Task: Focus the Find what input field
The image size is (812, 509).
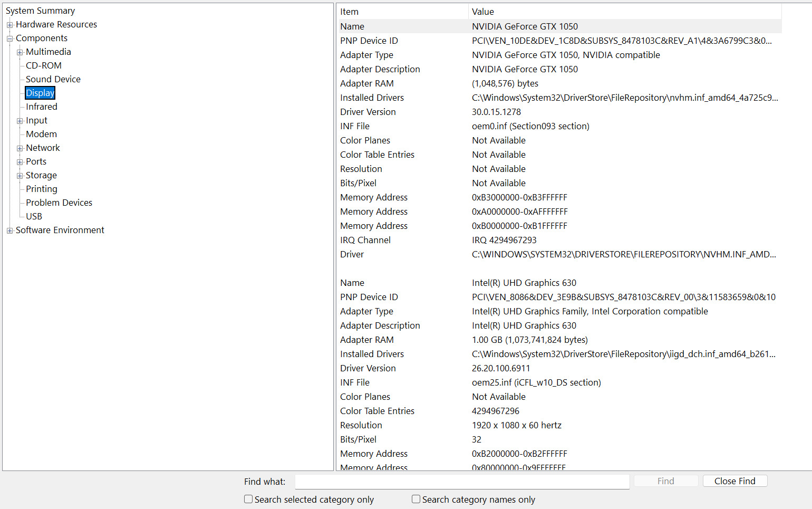Action: click(x=462, y=482)
